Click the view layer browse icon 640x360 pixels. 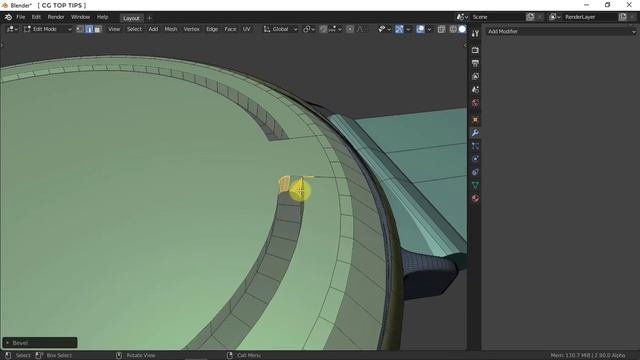point(555,17)
